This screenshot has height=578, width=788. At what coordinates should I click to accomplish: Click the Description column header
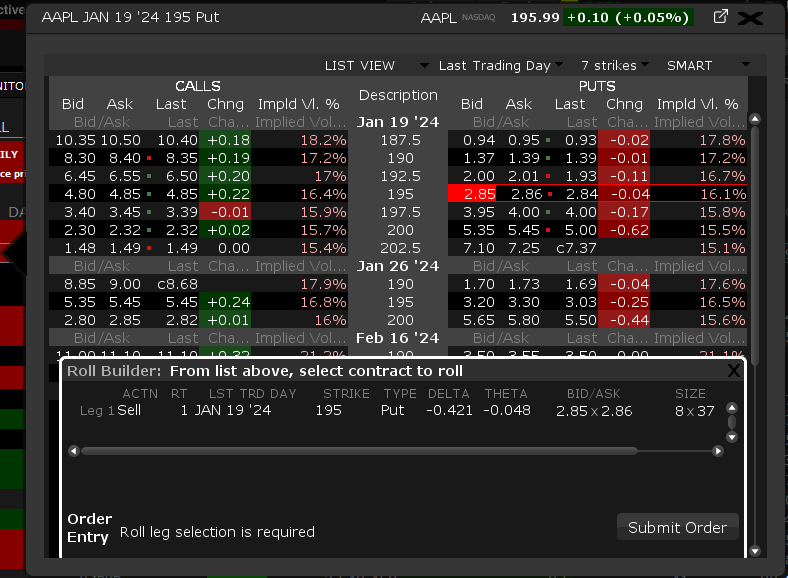398,95
